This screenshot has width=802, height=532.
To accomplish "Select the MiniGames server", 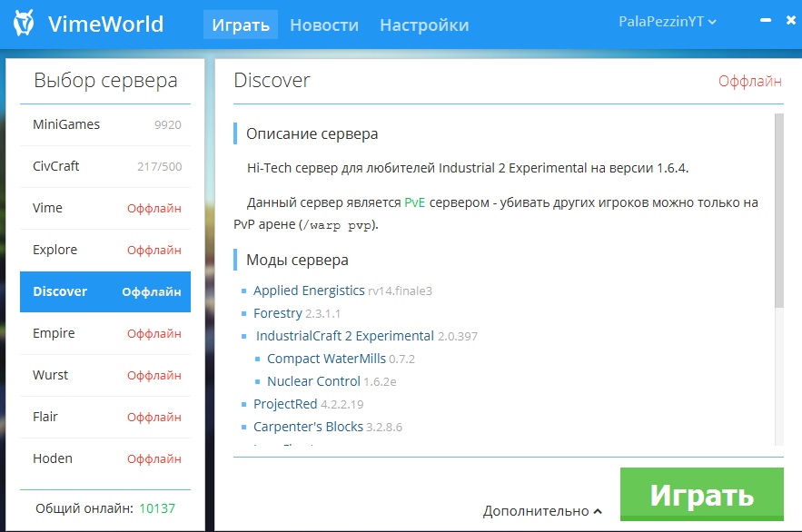I will pos(105,124).
